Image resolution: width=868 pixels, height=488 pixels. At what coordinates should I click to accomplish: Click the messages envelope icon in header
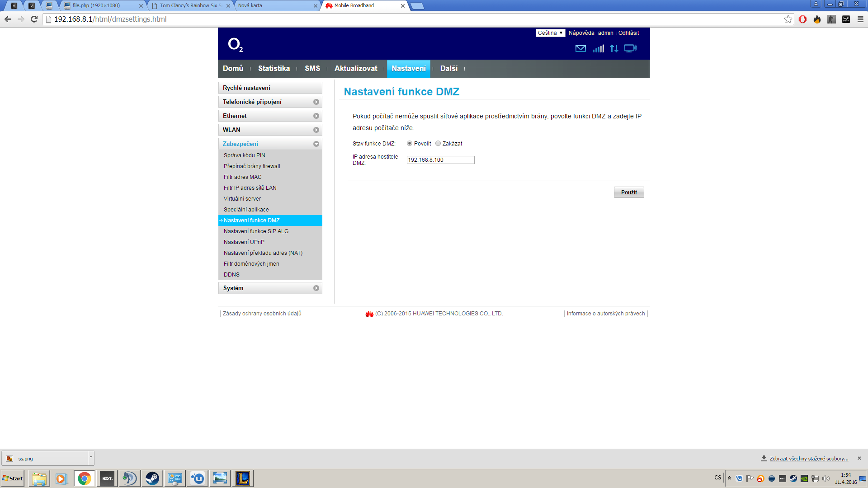pos(580,48)
